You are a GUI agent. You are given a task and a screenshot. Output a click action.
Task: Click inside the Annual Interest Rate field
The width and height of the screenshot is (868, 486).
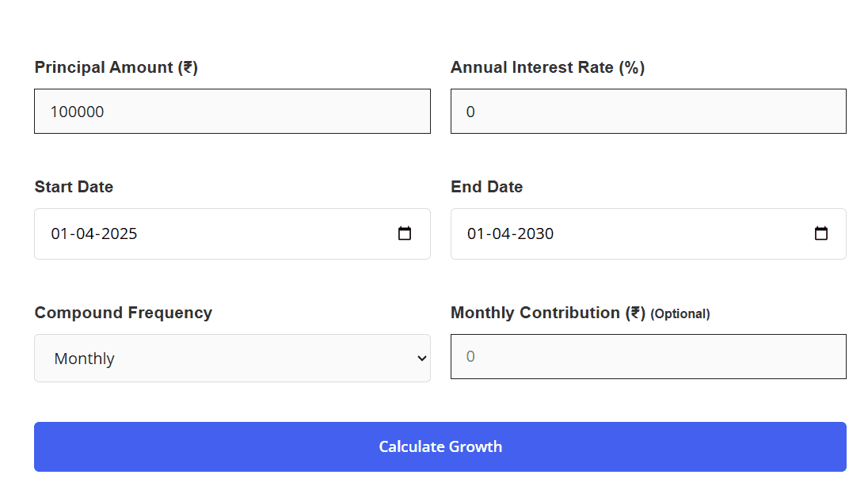tap(648, 111)
